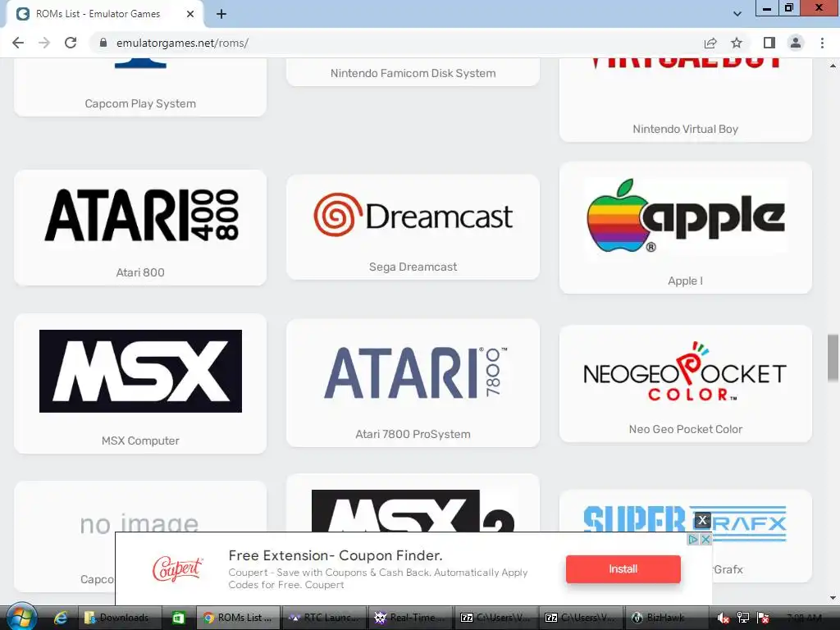Open Chrome's three-dot menu
Viewport: 840px width, 630px height.
pyautogui.click(x=822, y=43)
